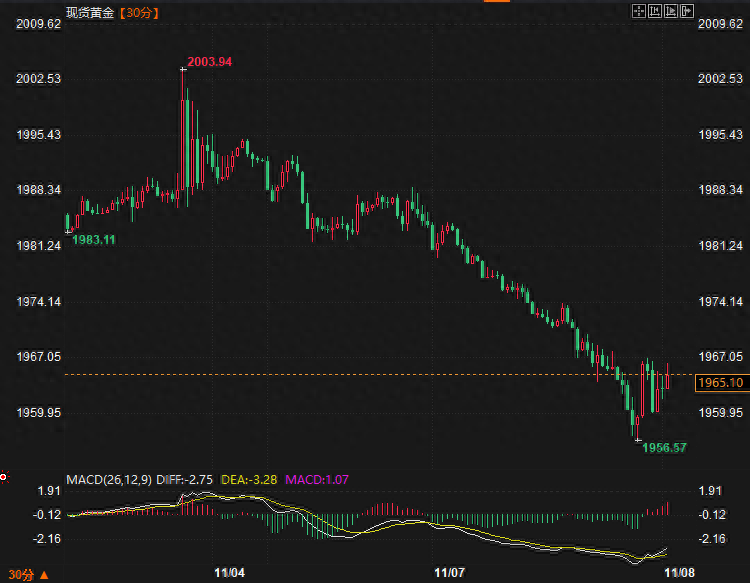Click the jump-to-chart-start axis icon

[x=654, y=11]
